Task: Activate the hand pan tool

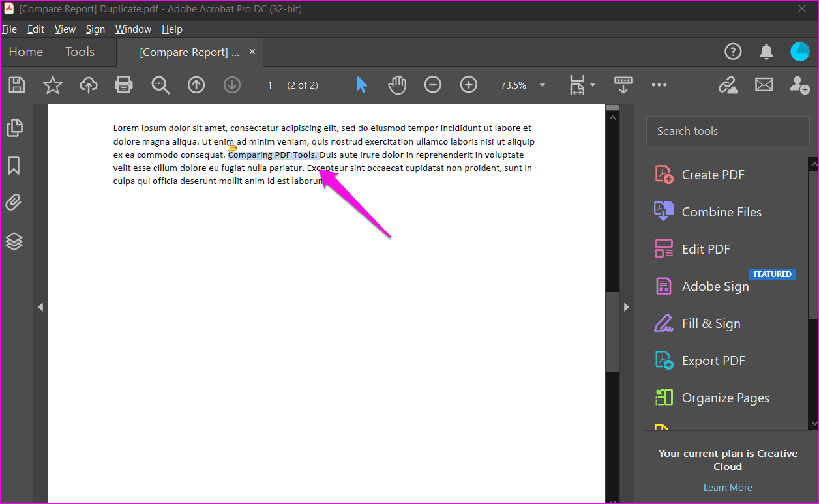Action: (397, 85)
